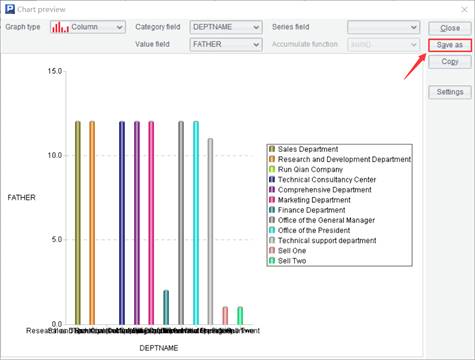The height and width of the screenshot is (360, 475).
Task: Click the Office of the President legend marker
Action: tap(272, 230)
